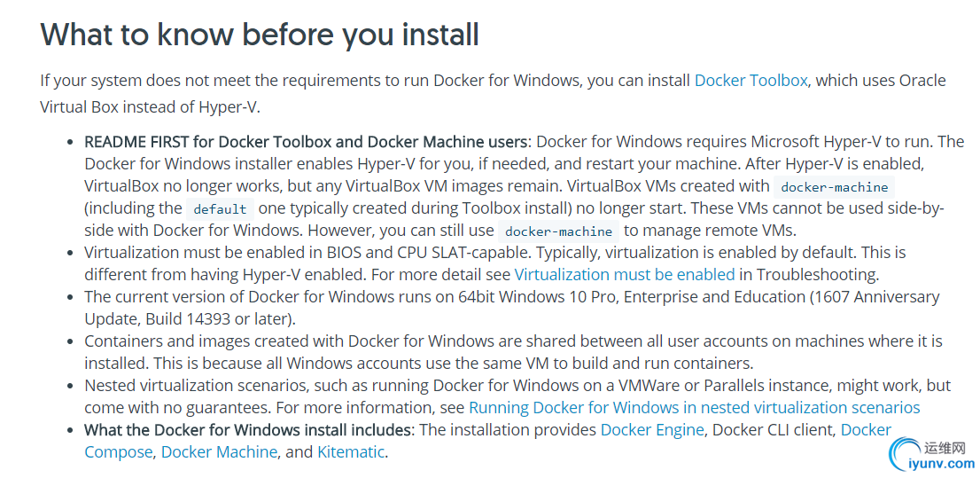The height and width of the screenshot is (478, 980).
Task: Open the Kitematic link
Action: click(x=351, y=451)
